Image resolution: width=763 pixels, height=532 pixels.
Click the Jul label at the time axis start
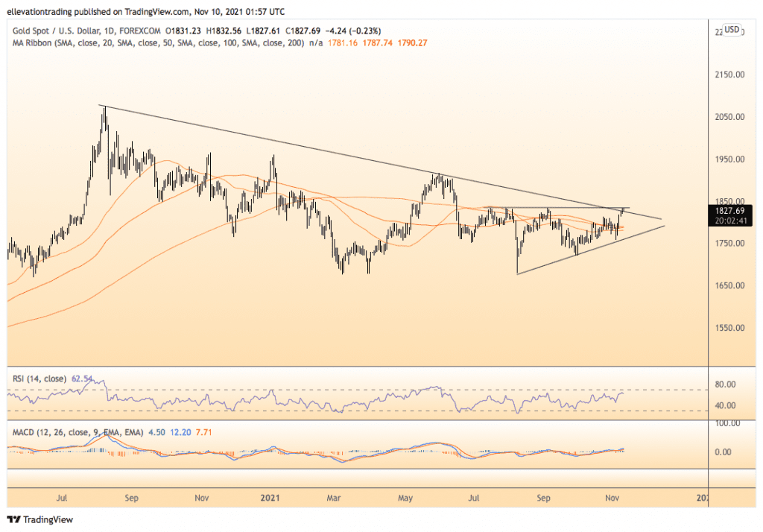click(x=62, y=498)
